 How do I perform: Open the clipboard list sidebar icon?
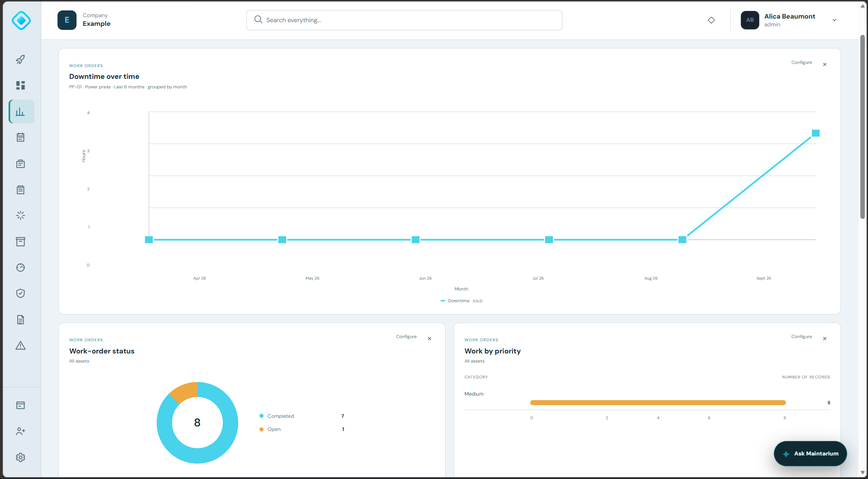[x=20, y=190]
